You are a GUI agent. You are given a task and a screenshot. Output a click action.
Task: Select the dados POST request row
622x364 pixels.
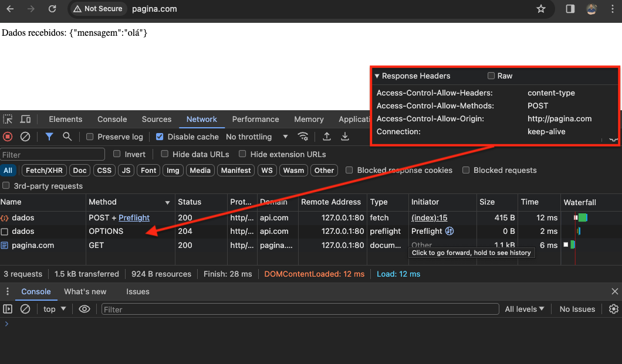[x=311, y=217]
